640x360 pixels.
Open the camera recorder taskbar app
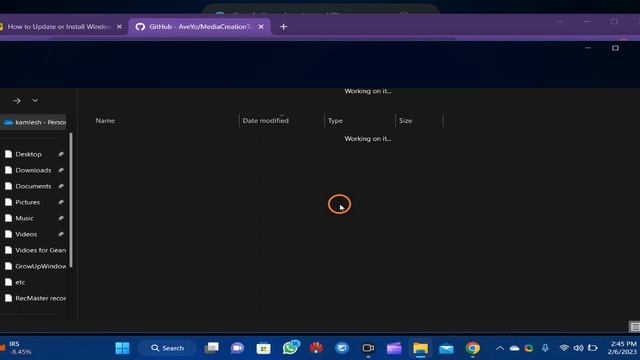coord(368,348)
